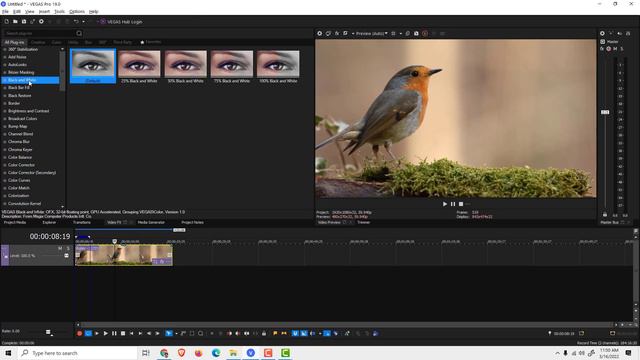The height and width of the screenshot is (360, 640).
Task: Open Windows Start menu
Action: (8, 353)
